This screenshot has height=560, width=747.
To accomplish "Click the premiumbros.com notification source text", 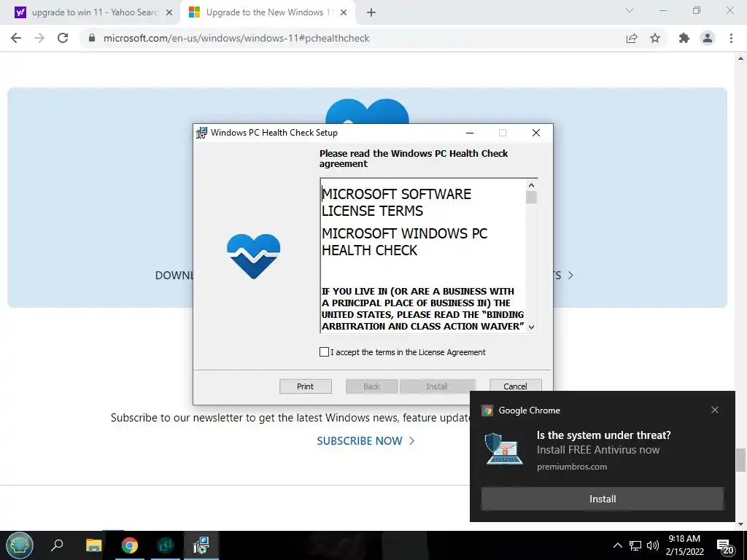I will coord(572,467).
